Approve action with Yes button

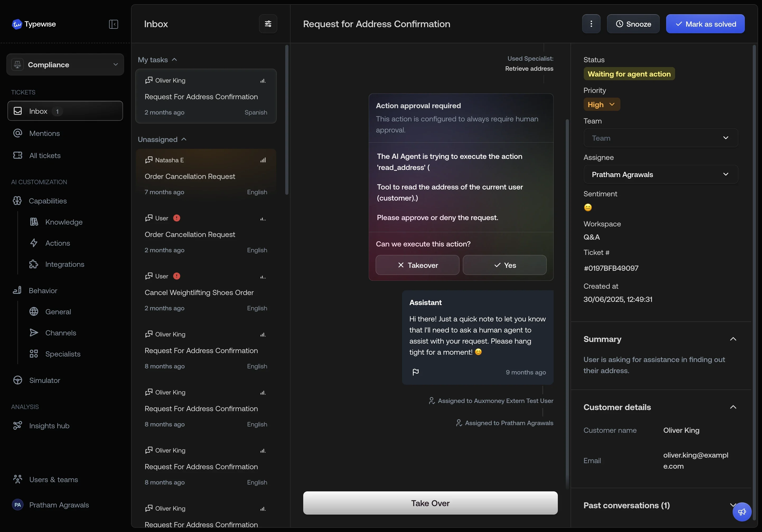504,265
